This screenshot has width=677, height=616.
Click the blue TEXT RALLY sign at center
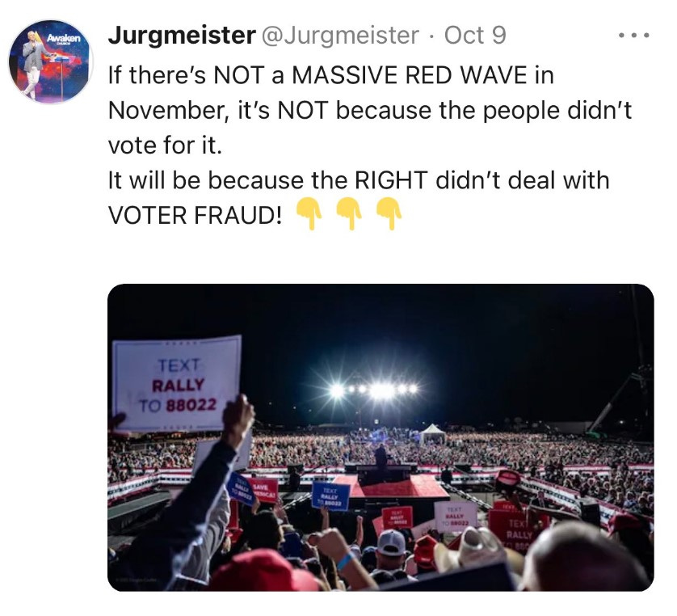pyautogui.click(x=330, y=497)
